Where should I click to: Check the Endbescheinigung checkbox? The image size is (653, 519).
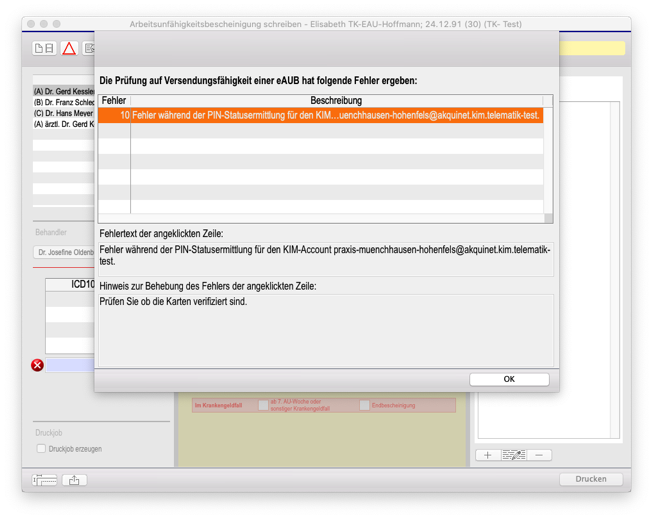(x=364, y=405)
